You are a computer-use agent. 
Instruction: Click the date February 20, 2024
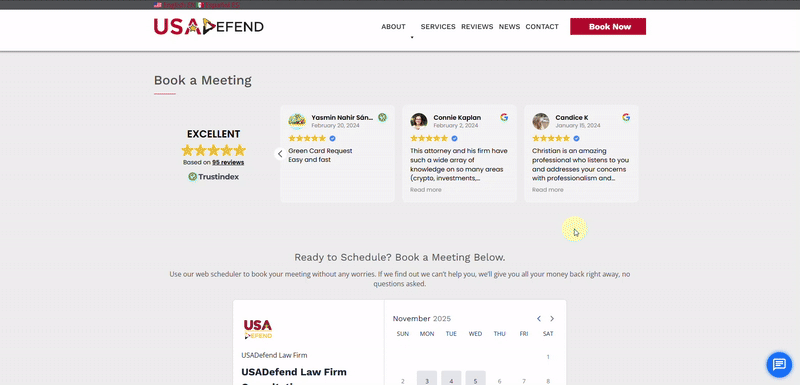335,125
